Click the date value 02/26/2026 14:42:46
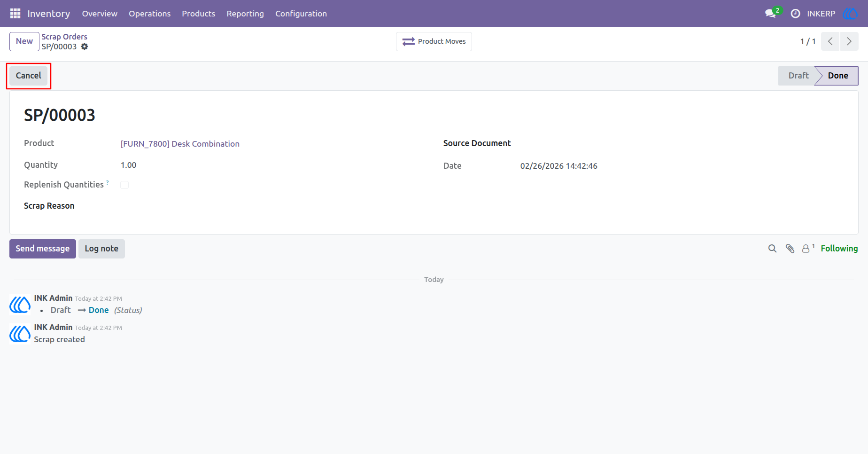The height and width of the screenshot is (454, 868). coord(559,166)
